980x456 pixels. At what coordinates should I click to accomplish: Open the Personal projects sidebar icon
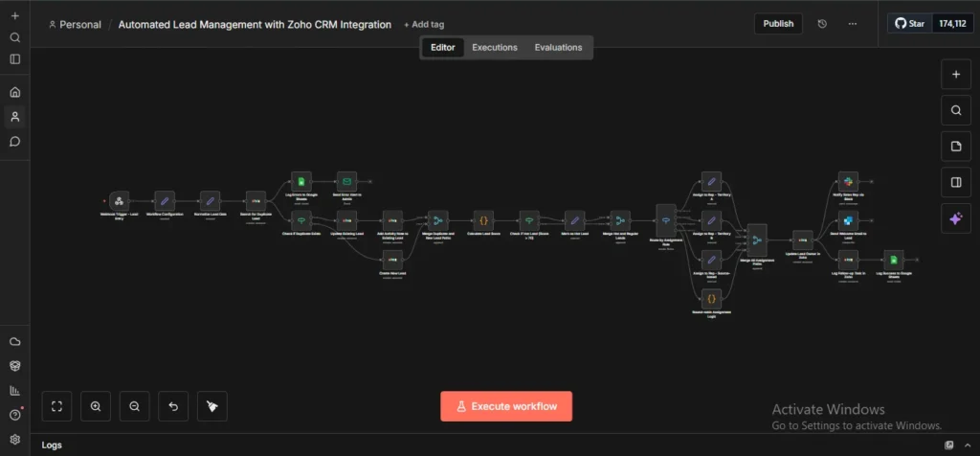point(15,117)
